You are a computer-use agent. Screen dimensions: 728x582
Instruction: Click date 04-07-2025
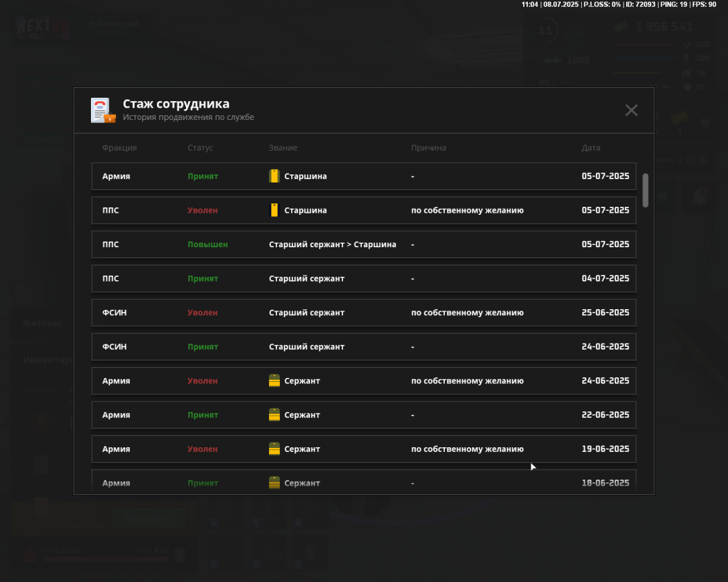pos(605,278)
